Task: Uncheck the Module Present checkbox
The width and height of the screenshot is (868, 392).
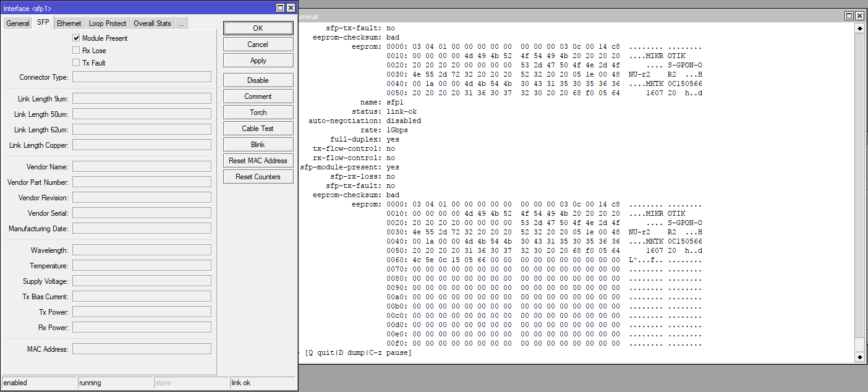Action: tap(76, 37)
